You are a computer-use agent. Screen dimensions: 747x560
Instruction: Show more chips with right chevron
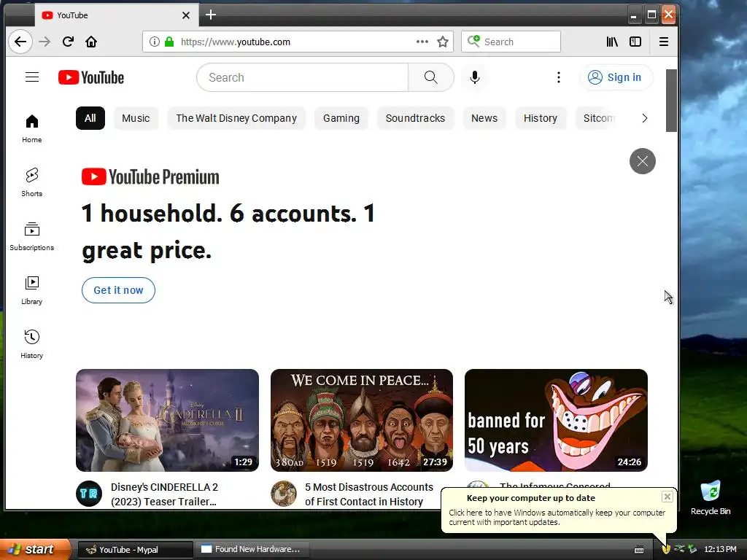[x=645, y=118]
